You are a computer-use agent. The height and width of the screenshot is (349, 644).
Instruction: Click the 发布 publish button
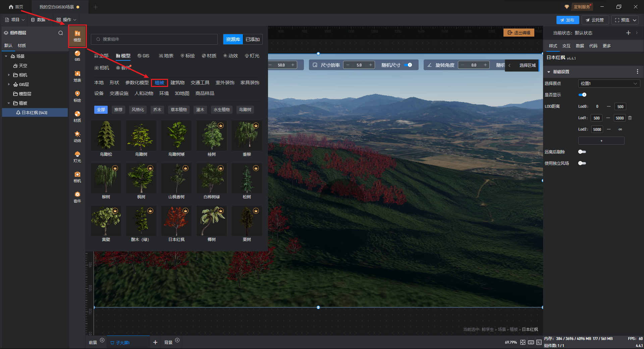point(568,20)
